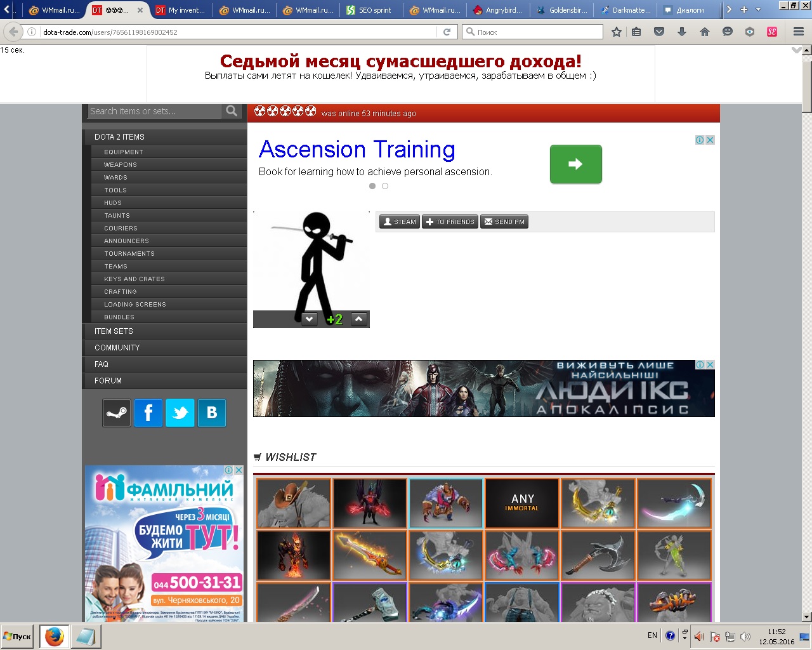Open the FORUM link
Viewport: 812px width, 650px height.
click(165, 381)
